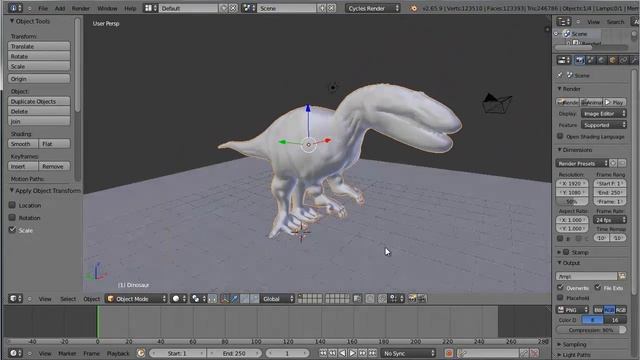
Task: Enable the Rotation checkbox
Action: pos(12,218)
